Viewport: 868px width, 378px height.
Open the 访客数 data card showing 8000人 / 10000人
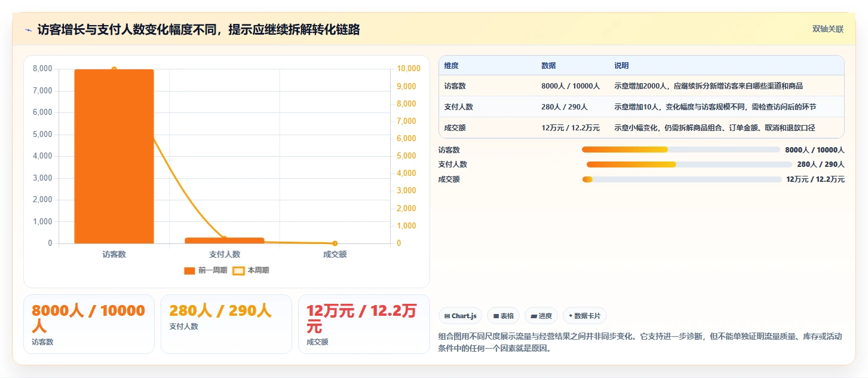(89, 324)
